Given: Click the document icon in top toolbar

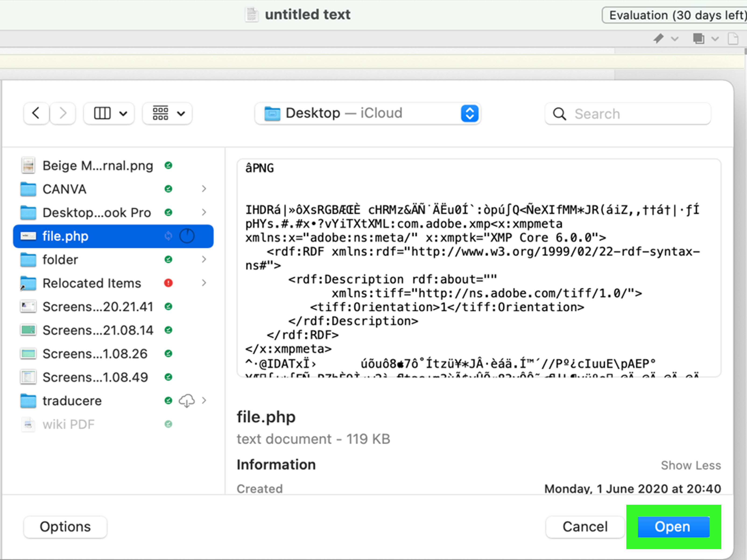Looking at the screenshot, I should (x=733, y=38).
